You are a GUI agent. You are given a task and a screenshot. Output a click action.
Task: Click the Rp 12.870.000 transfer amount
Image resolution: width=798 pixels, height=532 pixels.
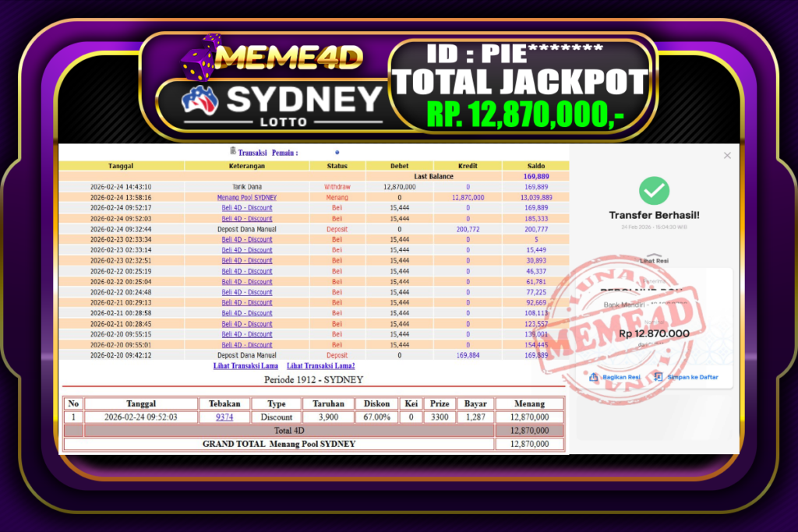(653, 333)
